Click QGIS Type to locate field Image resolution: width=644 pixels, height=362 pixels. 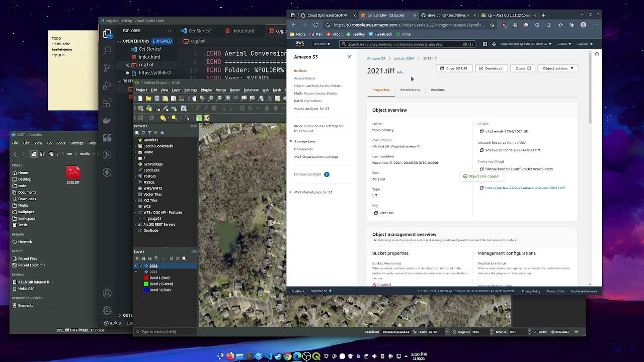click(165, 332)
